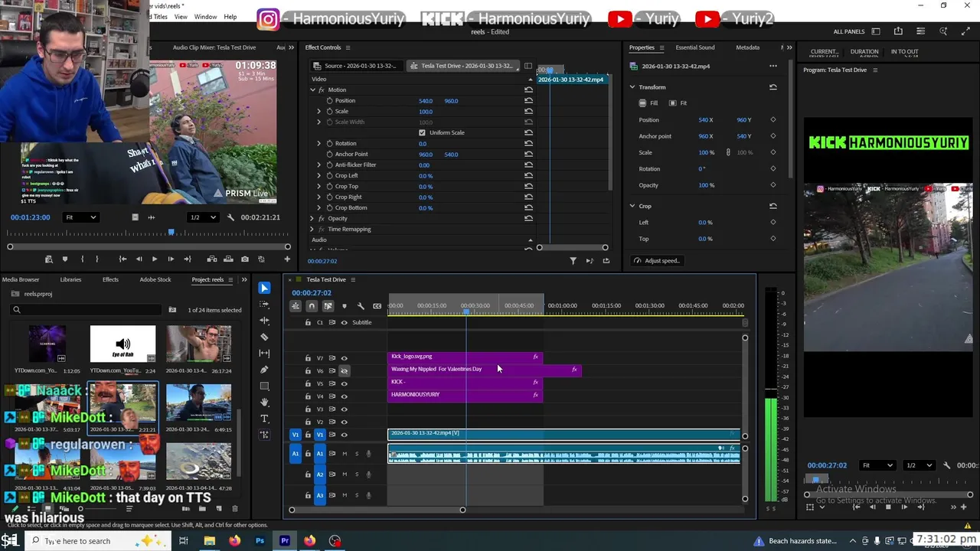Reset Position parameter in Effect Controls
Viewport: 980px width, 551px height.
(x=528, y=100)
